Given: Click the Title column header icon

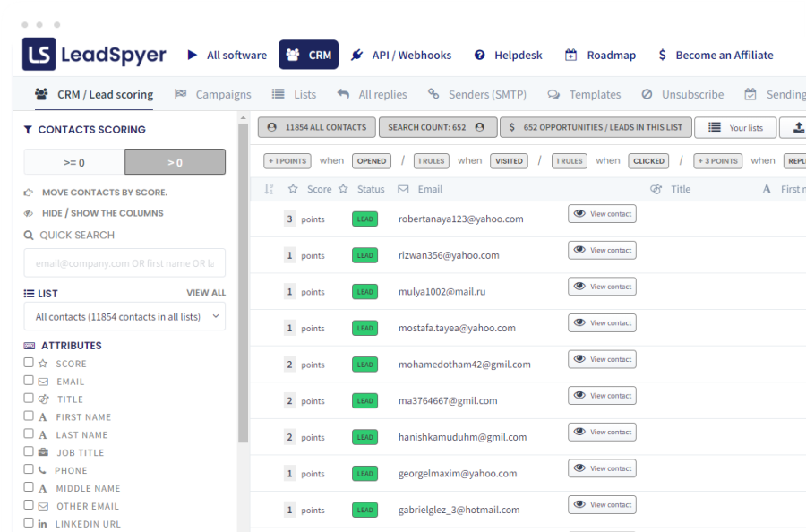Looking at the screenshot, I should click(656, 189).
